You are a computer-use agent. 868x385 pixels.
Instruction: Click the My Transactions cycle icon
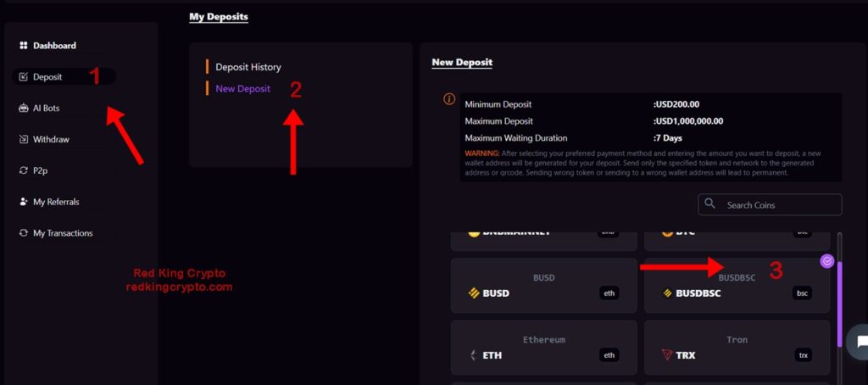(23, 233)
